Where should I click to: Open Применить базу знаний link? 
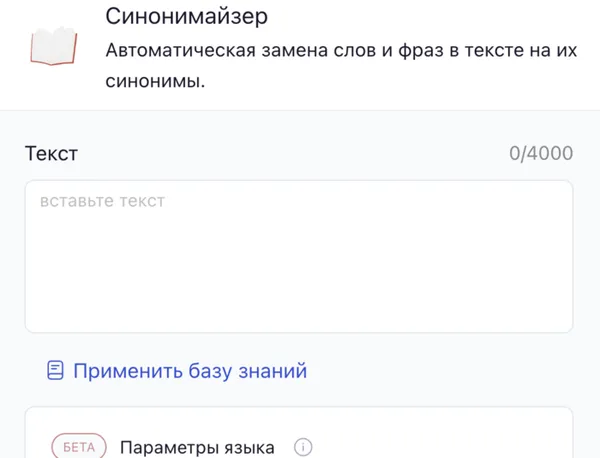[x=189, y=371]
